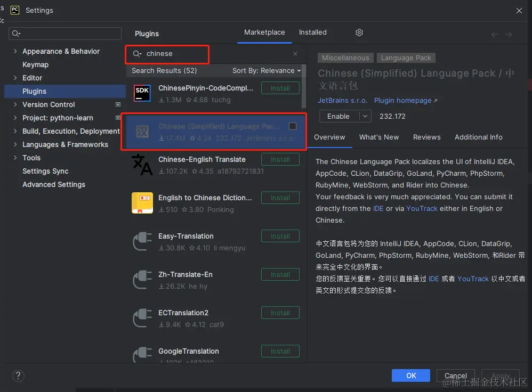Click the ChinesePinyin SDK plugin icon
Image resolution: width=532 pixels, height=392 pixels.
[142, 93]
